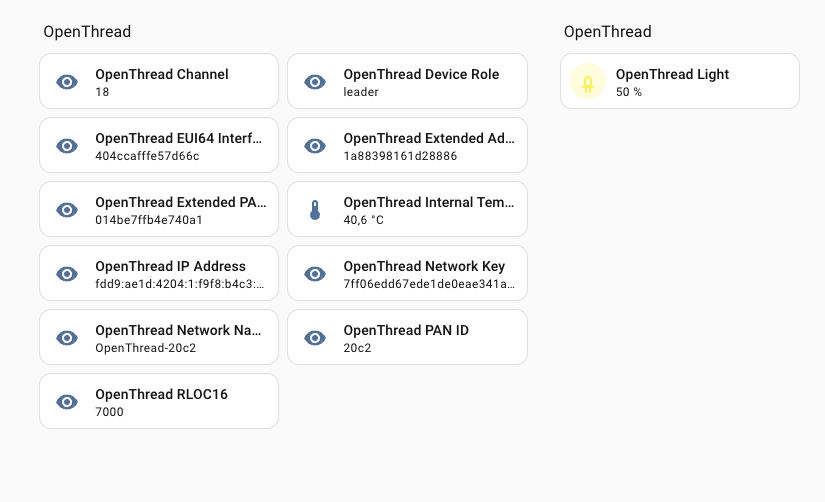
Task: Toggle the OpenThread Light bulb icon
Action: (x=588, y=82)
